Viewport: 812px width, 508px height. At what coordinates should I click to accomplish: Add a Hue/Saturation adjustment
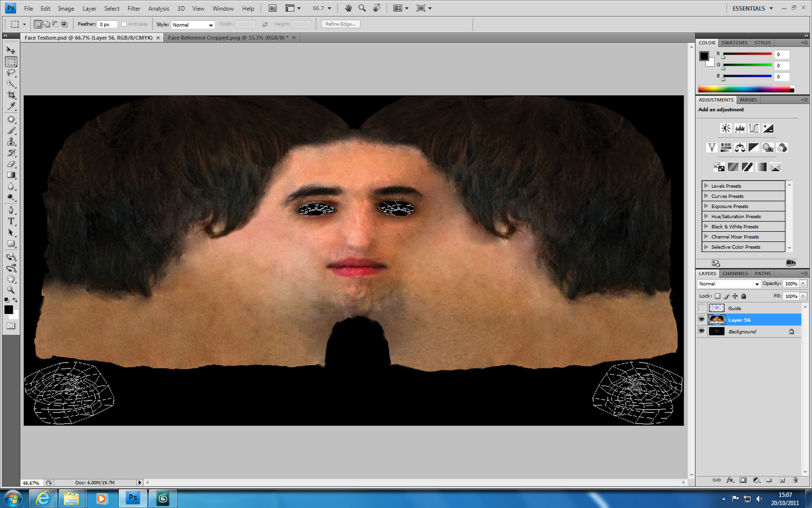click(725, 147)
